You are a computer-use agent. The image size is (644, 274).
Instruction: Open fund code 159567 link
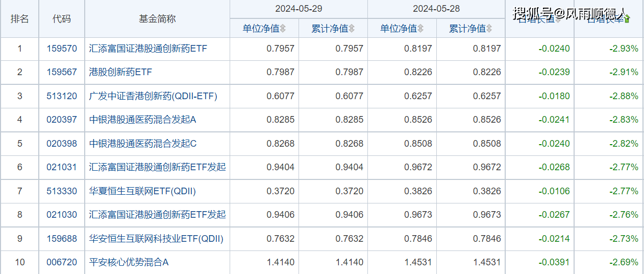tap(62, 73)
